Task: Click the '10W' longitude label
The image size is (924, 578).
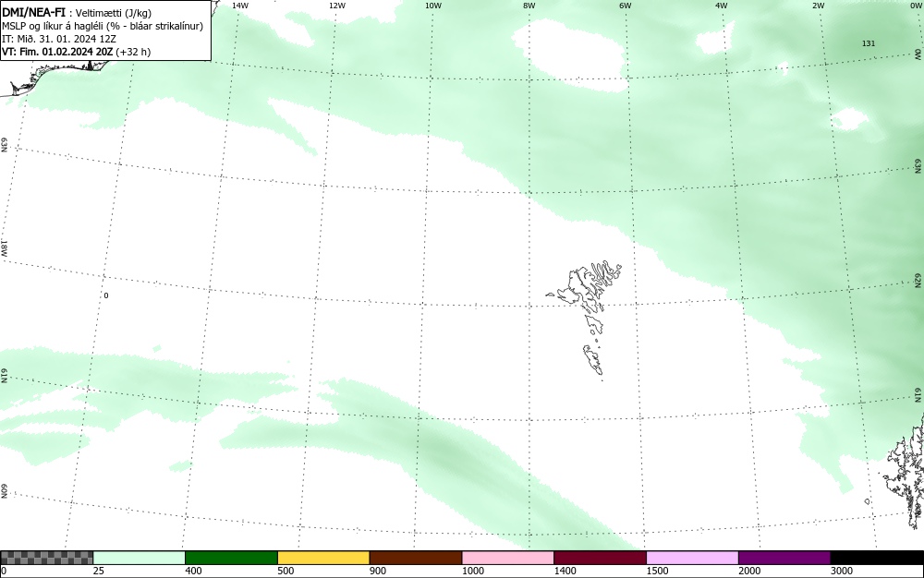Action: 433,6
